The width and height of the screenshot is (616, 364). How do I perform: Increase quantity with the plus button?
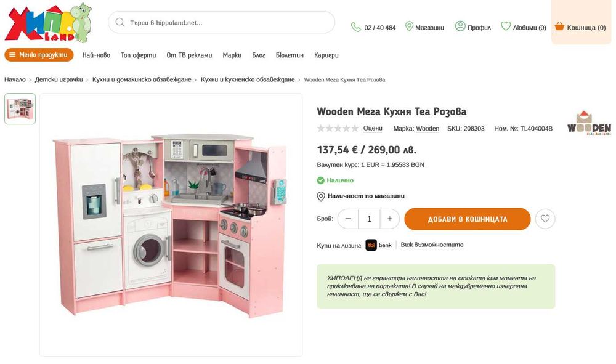tap(389, 219)
